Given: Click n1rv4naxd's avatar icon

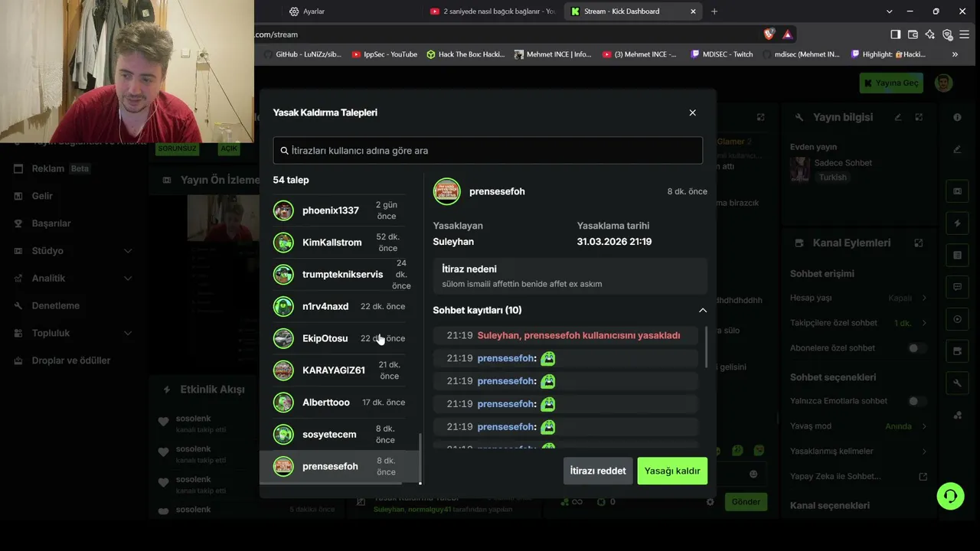Looking at the screenshot, I should click(284, 307).
